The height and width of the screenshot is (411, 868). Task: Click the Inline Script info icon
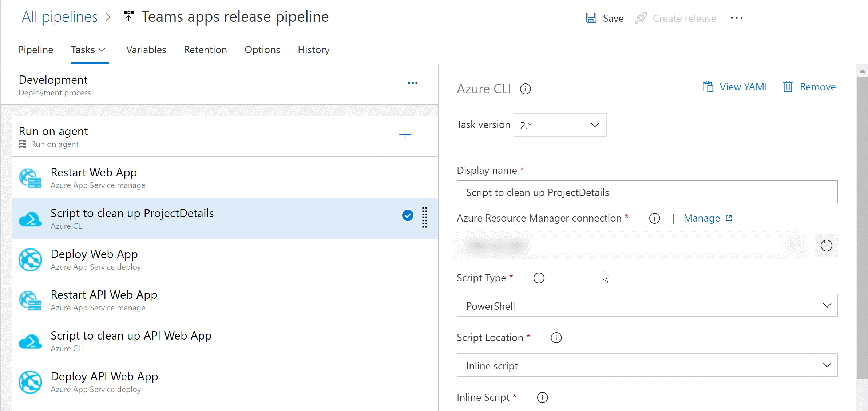[542, 398]
